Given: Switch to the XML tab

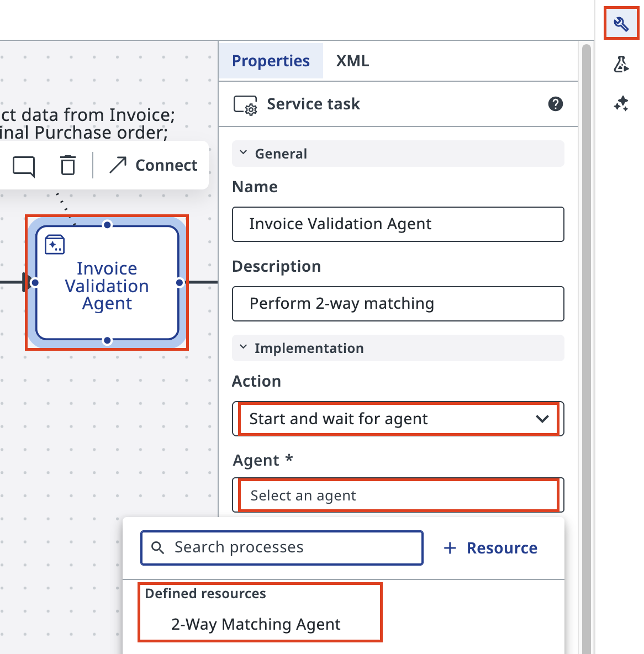Looking at the screenshot, I should [x=352, y=61].
